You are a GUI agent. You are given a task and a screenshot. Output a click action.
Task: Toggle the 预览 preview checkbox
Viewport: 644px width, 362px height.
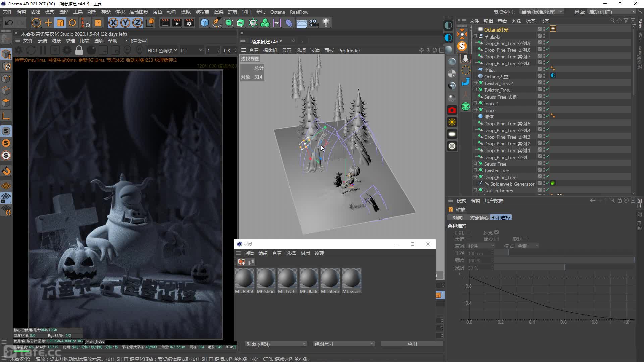[x=497, y=232]
